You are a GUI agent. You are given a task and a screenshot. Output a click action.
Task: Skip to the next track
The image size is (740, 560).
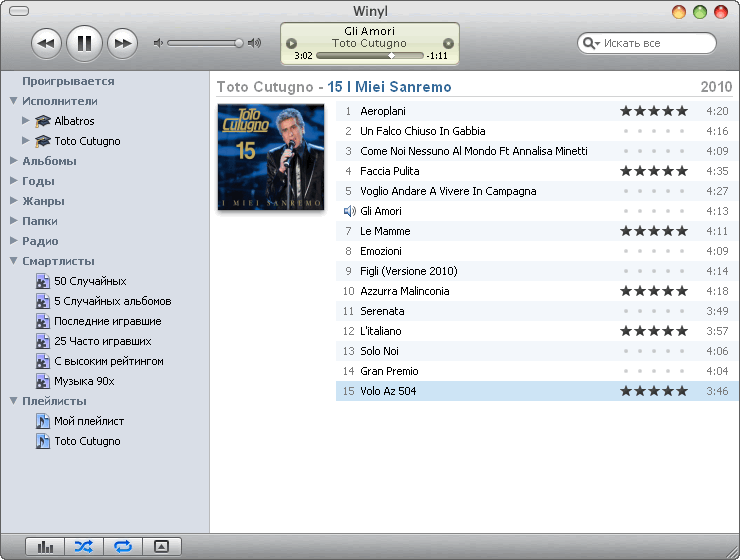122,43
